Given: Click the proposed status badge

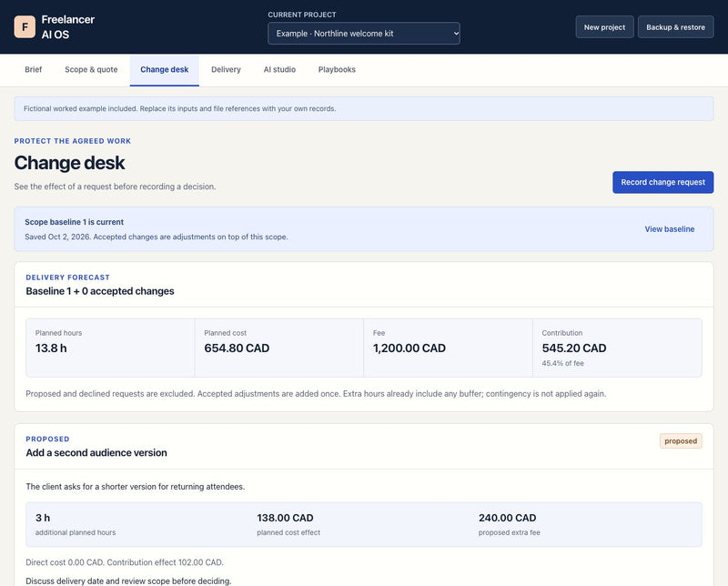Looking at the screenshot, I should [680, 441].
